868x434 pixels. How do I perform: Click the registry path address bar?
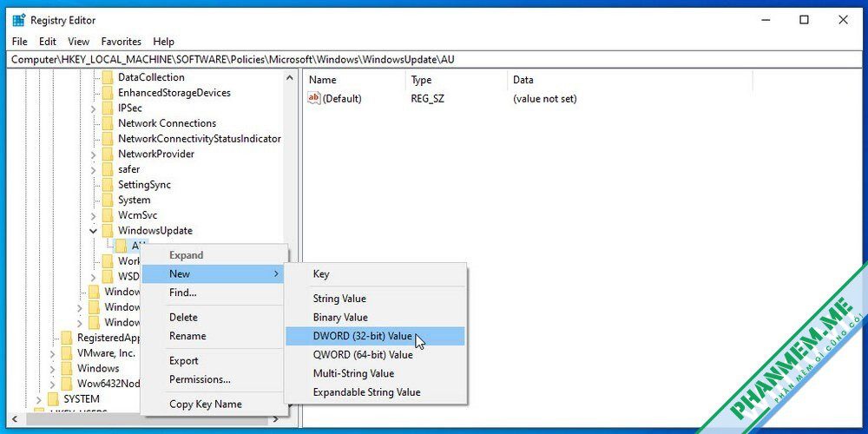434,59
